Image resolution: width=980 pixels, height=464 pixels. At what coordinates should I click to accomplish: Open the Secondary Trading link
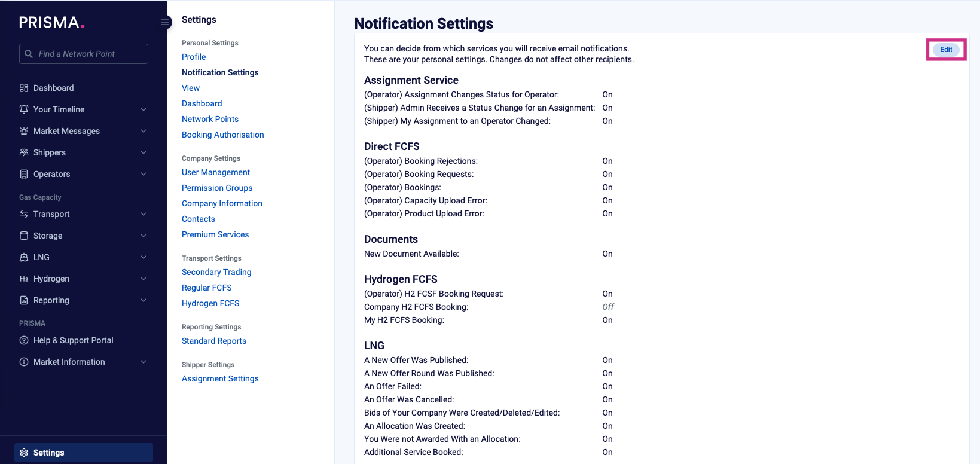(x=216, y=272)
